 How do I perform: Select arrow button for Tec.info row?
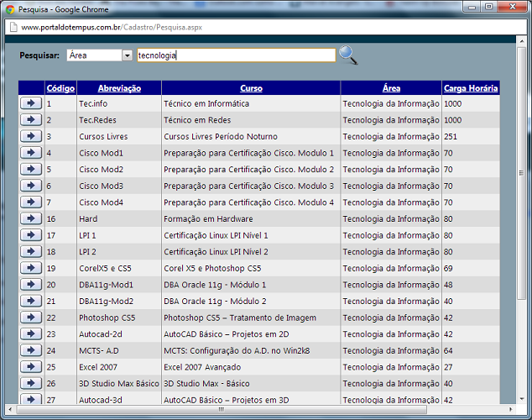coord(31,103)
